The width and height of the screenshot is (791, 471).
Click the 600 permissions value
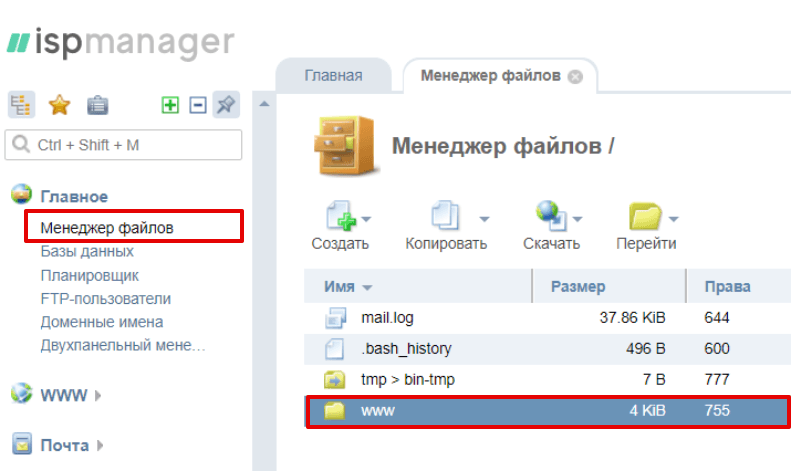tap(717, 348)
